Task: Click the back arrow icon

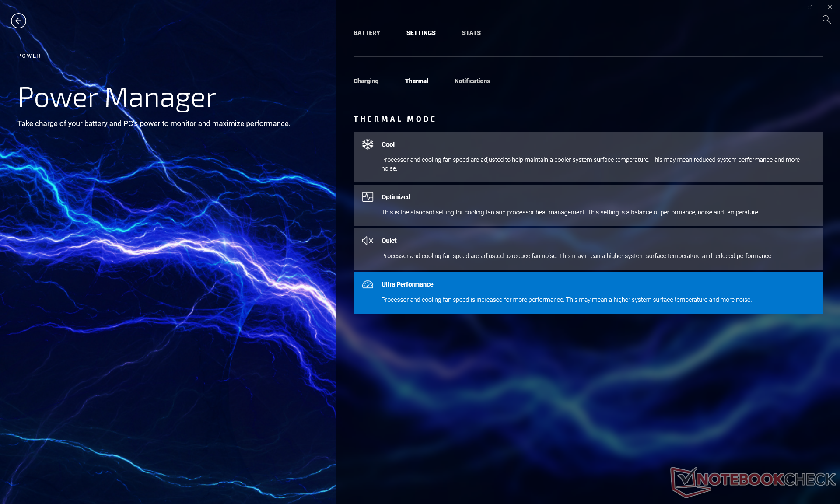Action: 18,21
